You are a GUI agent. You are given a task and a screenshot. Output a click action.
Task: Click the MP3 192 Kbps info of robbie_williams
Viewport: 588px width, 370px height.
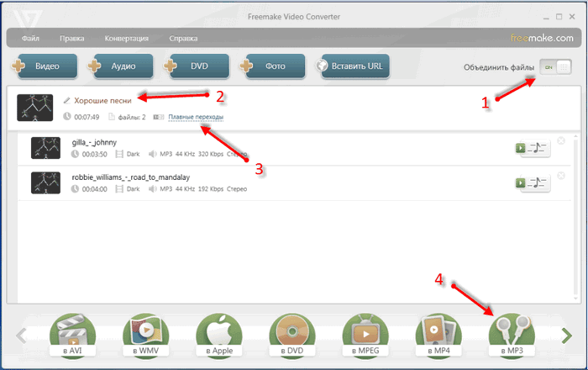coord(197,188)
